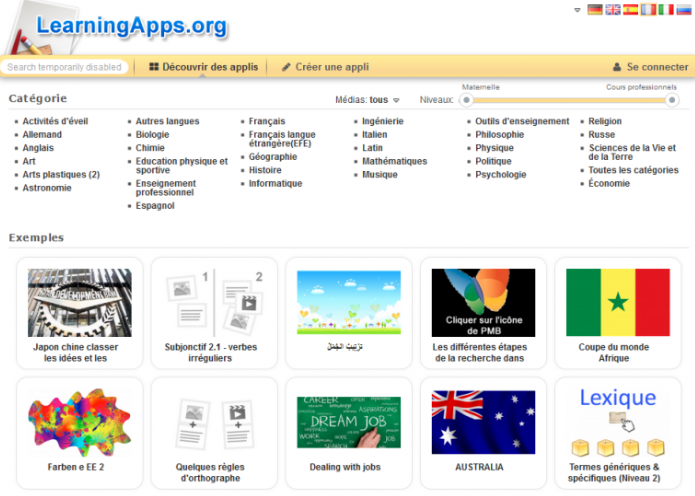This screenshot has height=496, width=695.
Task: Select the Géographie category link
Action: point(272,157)
